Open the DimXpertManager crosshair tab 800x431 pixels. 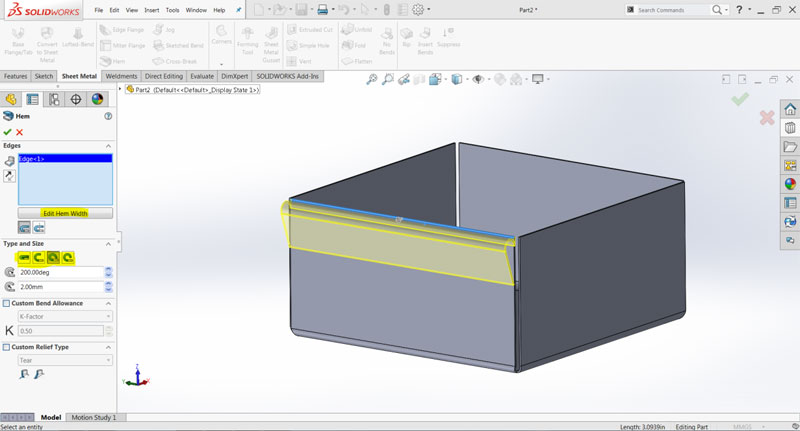click(76, 99)
